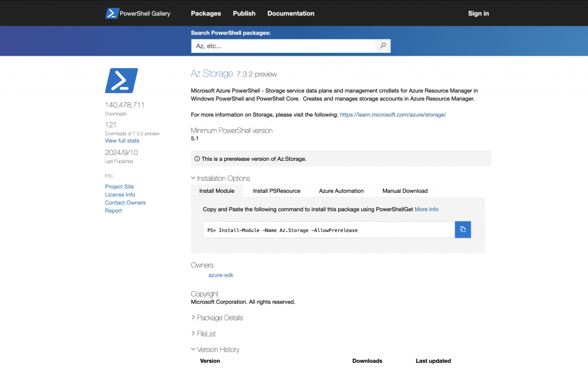Click the PowerShell Gallery brand text
The height and width of the screenshot is (368, 588).
145,13
